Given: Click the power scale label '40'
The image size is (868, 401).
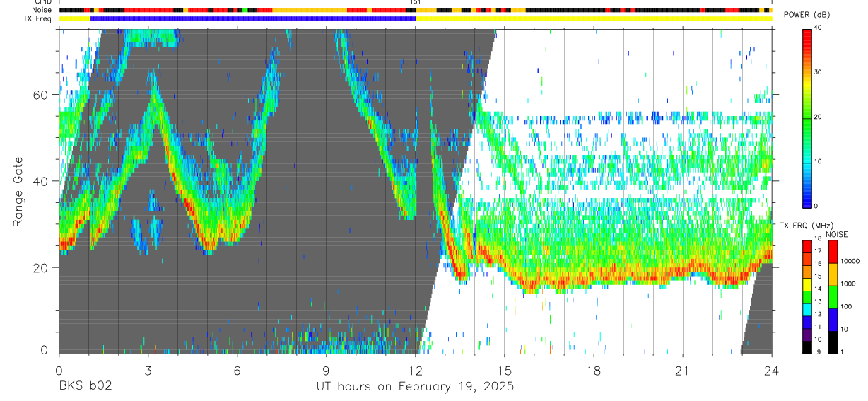Looking at the screenshot, I should 818,28.
